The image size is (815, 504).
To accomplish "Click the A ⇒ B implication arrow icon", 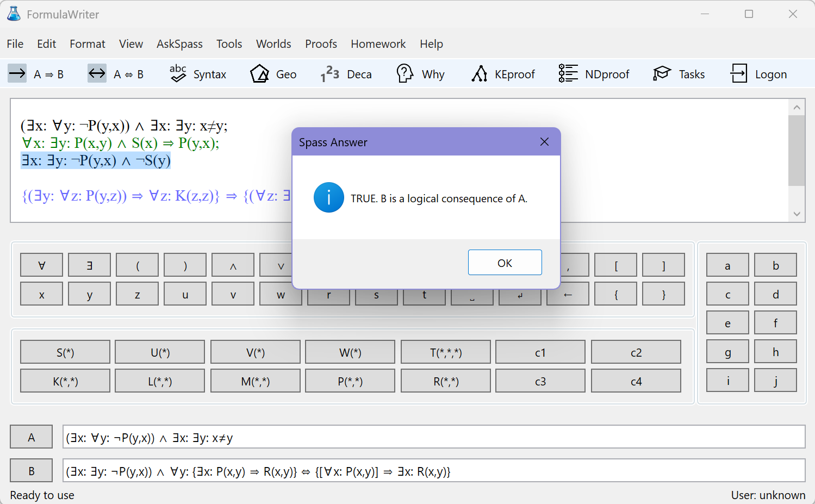I will (x=17, y=73).
